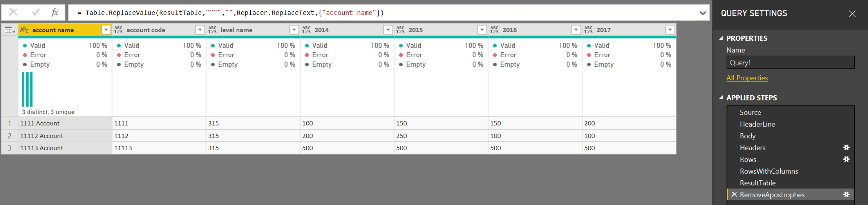Viewport: 868px width, 205px height.
Task: Click the Valid 100 % stat of account name
Action: [x=65, y=45]
